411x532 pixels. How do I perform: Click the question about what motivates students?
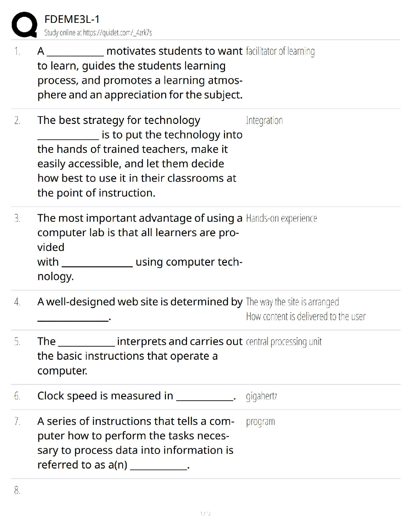pos(139,73)
